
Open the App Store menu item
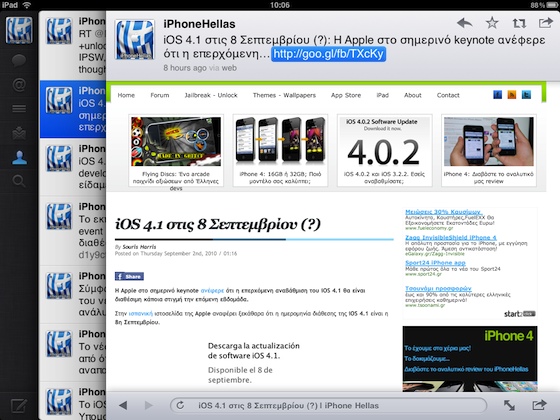(346, 95)
